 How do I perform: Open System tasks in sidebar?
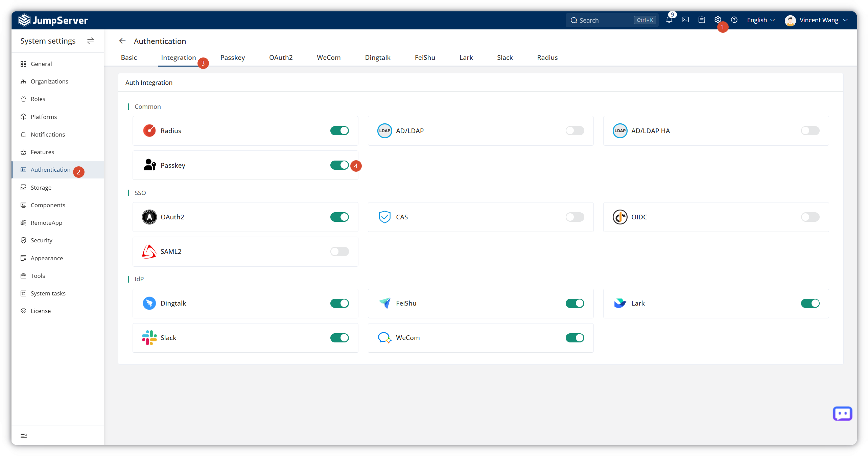58,293
